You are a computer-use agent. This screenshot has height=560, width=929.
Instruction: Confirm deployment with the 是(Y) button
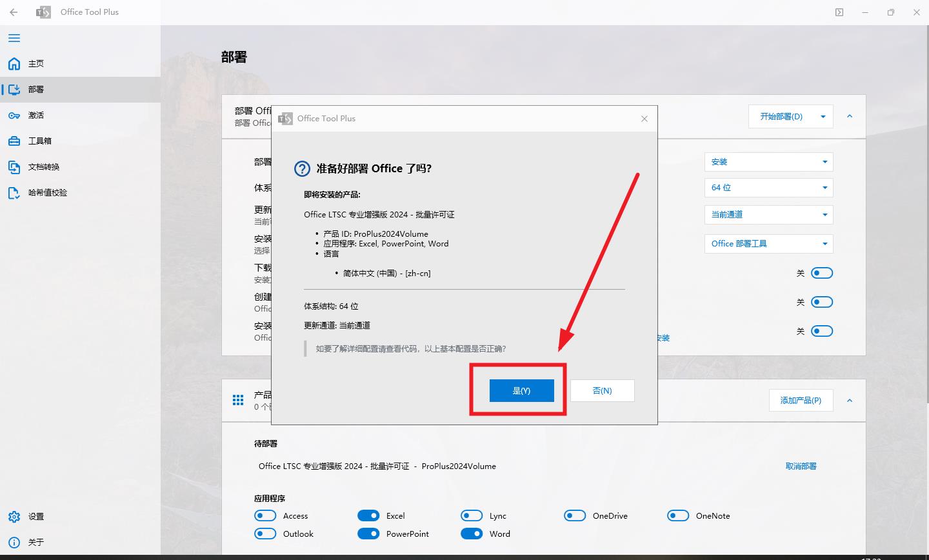pyautogui.click(x=522, y=390)
